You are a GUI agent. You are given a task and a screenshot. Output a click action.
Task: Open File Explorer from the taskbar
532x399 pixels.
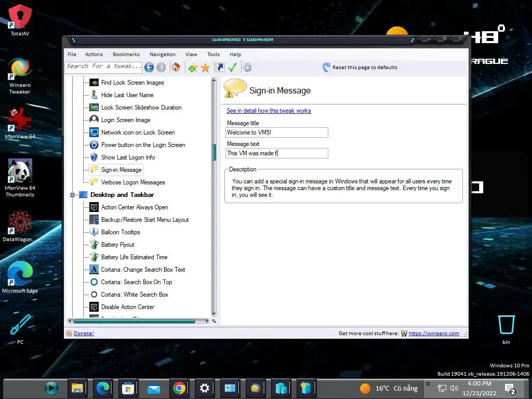(77, 388)
